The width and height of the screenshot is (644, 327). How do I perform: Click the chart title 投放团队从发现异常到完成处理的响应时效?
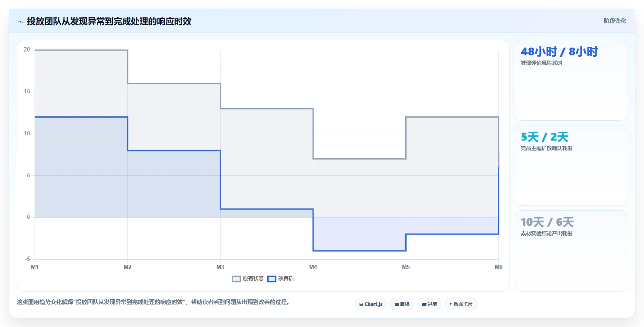pos(109,21)
